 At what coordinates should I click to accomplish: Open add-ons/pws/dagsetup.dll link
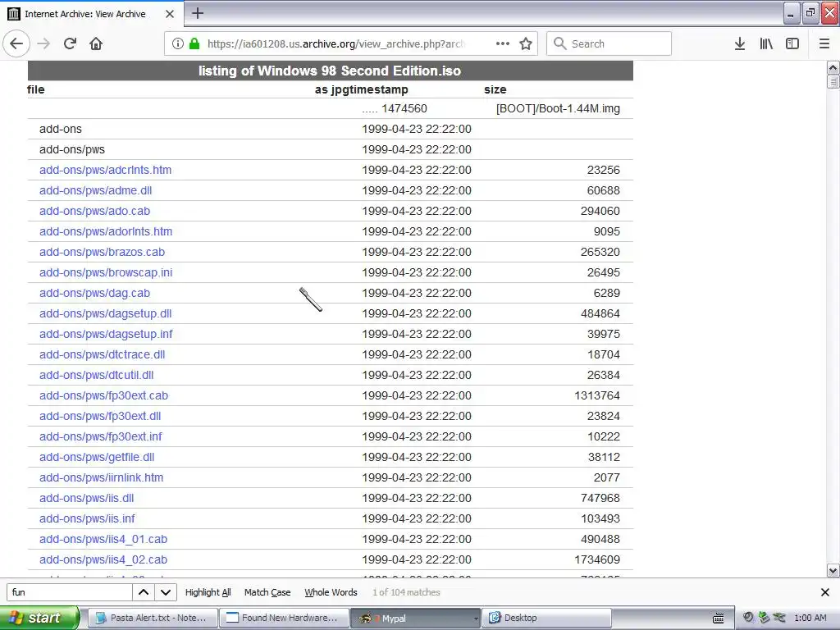click(x=105, y=313)
